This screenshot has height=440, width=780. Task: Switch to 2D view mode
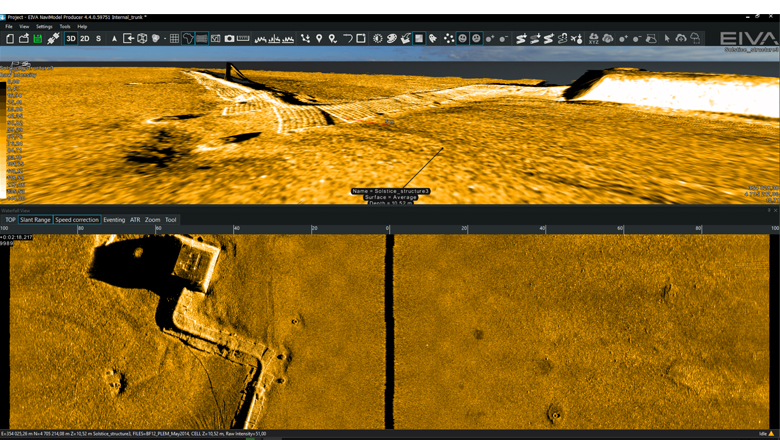(x=85, y=39)
